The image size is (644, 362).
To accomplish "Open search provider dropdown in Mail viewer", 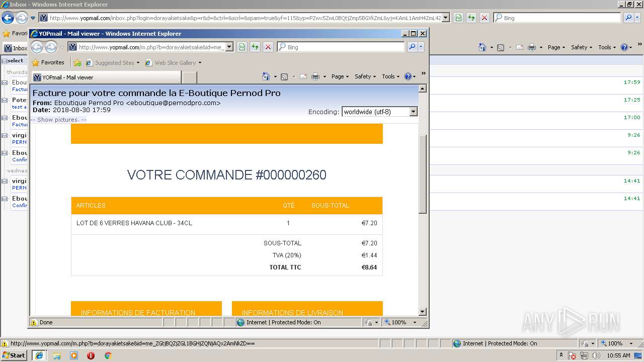I will (421, 47).
